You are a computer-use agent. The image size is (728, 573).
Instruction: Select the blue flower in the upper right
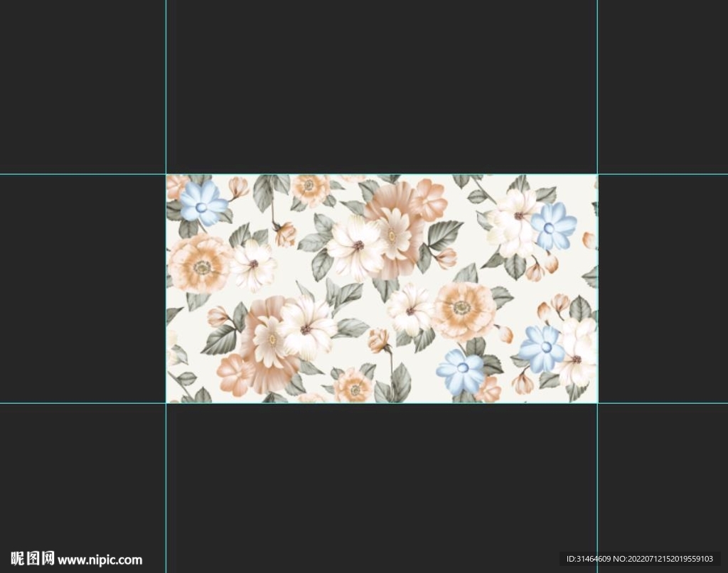(552, 227)
